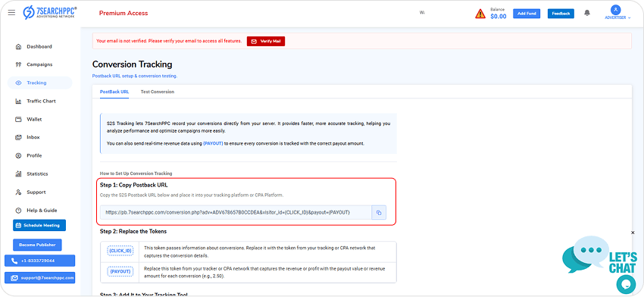Open Traffic Chart in the sidebar
This screenshot has height=297, width=644.
pos(41,101)
